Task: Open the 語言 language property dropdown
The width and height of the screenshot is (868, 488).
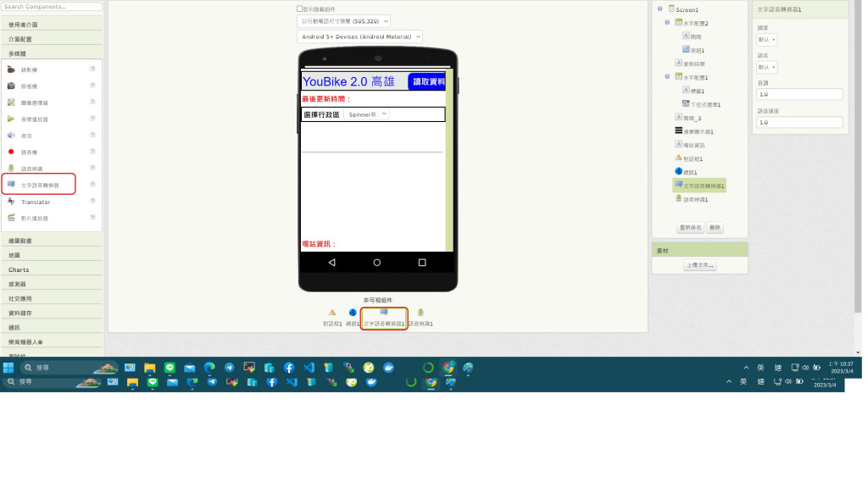Action: click(x=766, y=67)
